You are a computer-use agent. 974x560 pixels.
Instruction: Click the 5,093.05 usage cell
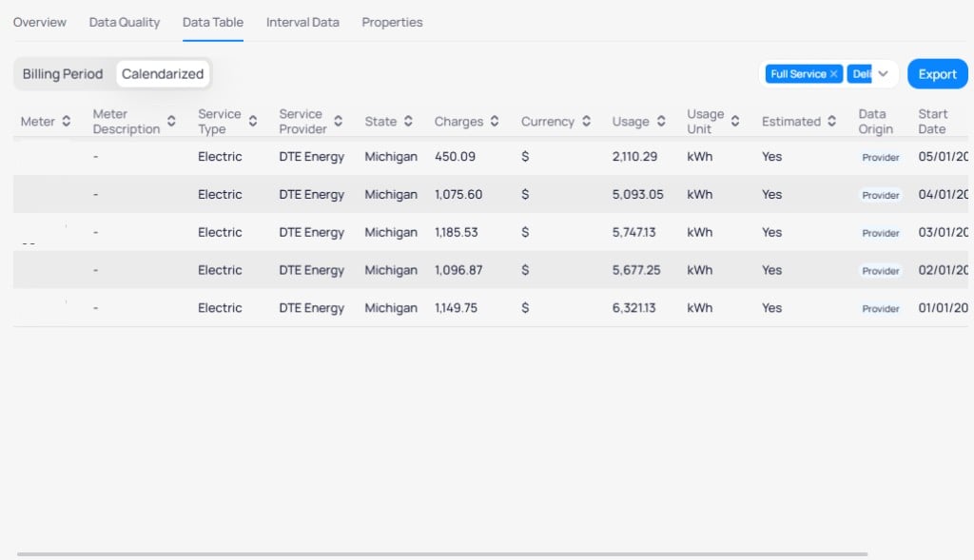[x=637, y=194]
